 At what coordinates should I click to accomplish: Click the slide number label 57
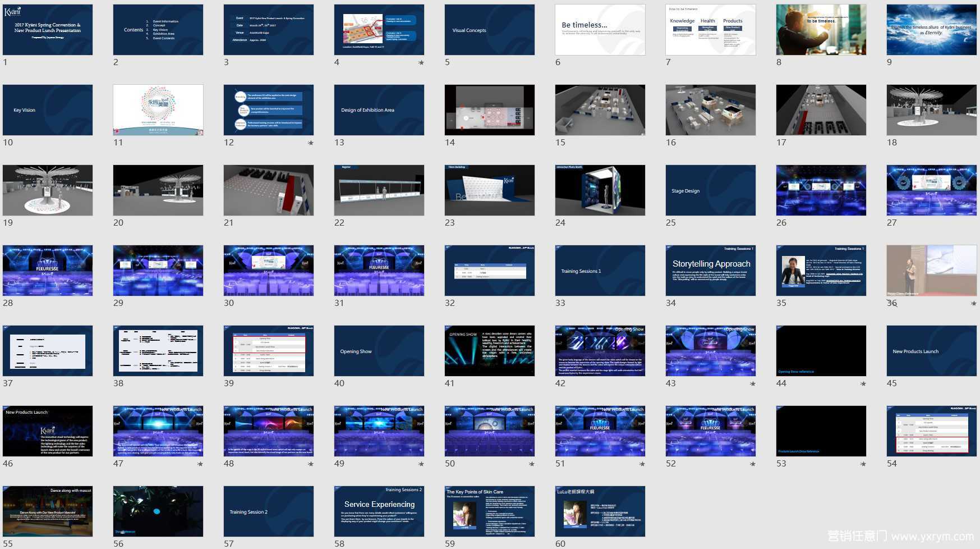(x=229, y=544)
